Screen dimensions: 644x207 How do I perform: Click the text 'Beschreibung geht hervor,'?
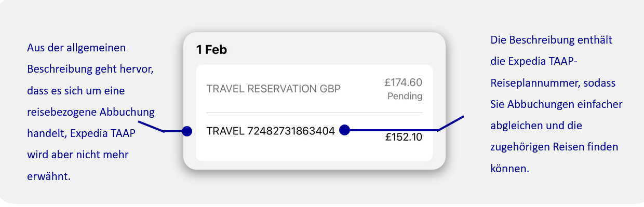(x=90, y=69)
